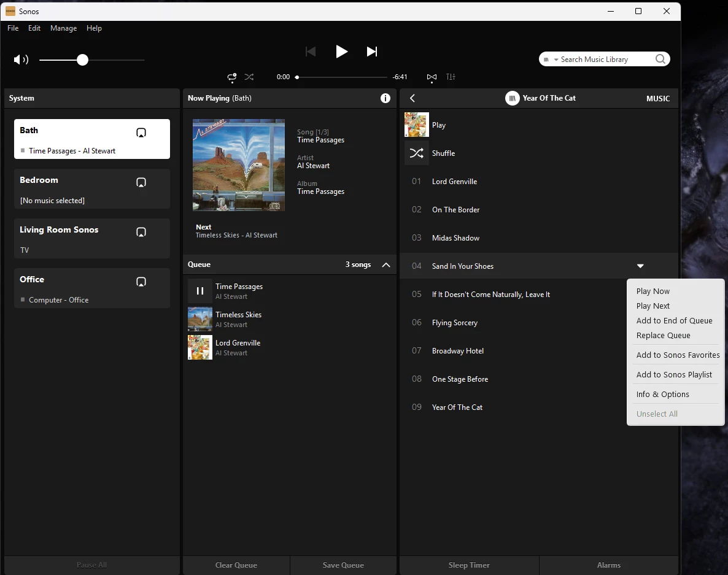Open the equalizer settings icon
The image size is (728, 575).
coord(451,77)
